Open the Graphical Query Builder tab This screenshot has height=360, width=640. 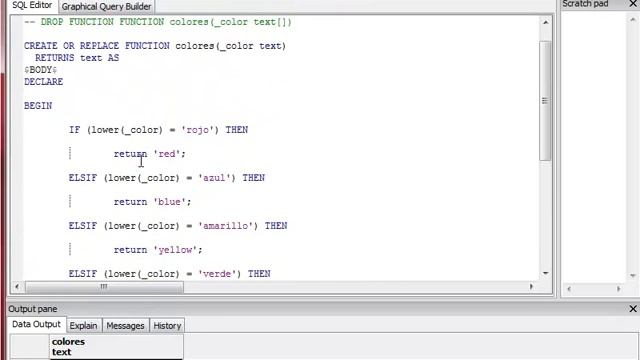pyautogui.click(x=107, y=7)
